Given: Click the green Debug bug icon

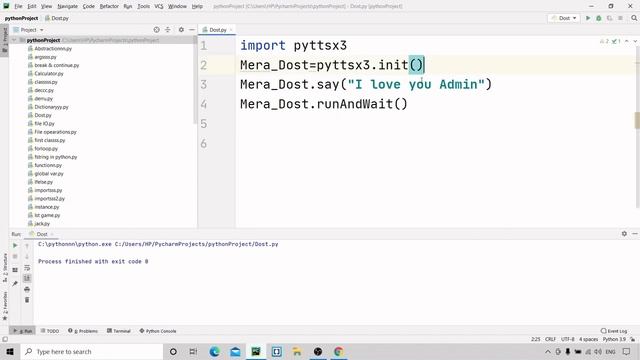Looking at the screenshot, I should (599, 18).
